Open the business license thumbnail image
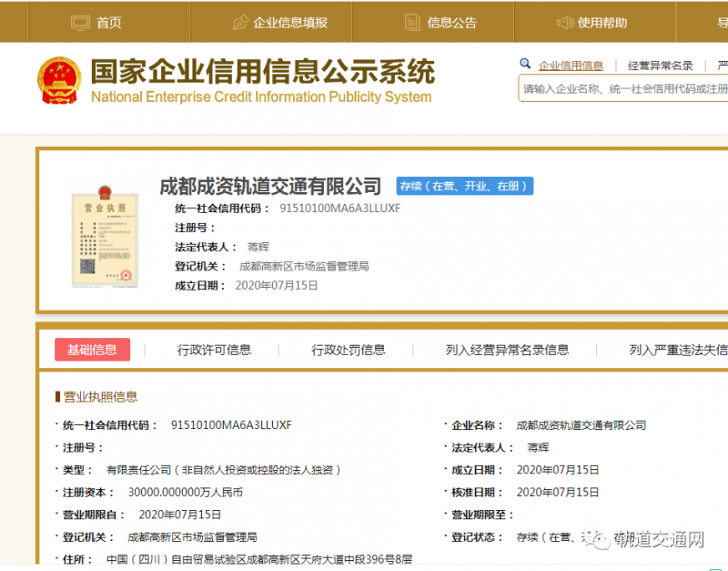The height and width of the screenshot is (571, 728). pyautogui.click(x=105, y=236)
